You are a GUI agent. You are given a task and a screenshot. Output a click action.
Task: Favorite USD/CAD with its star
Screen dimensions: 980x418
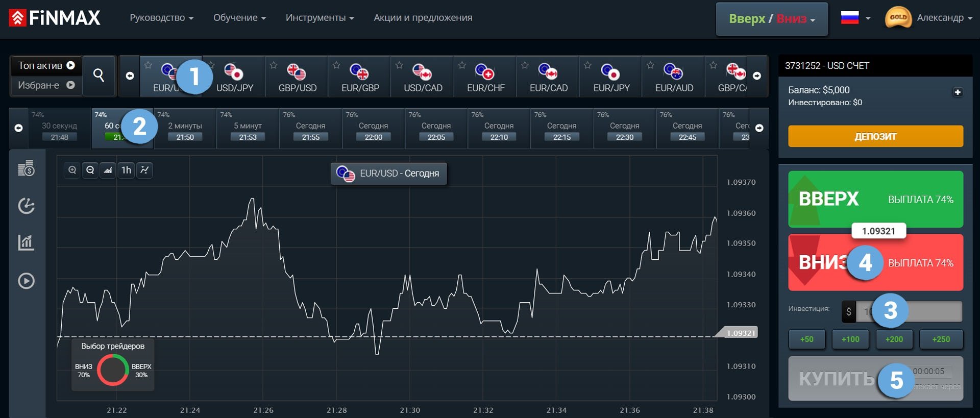coord(399,65)
